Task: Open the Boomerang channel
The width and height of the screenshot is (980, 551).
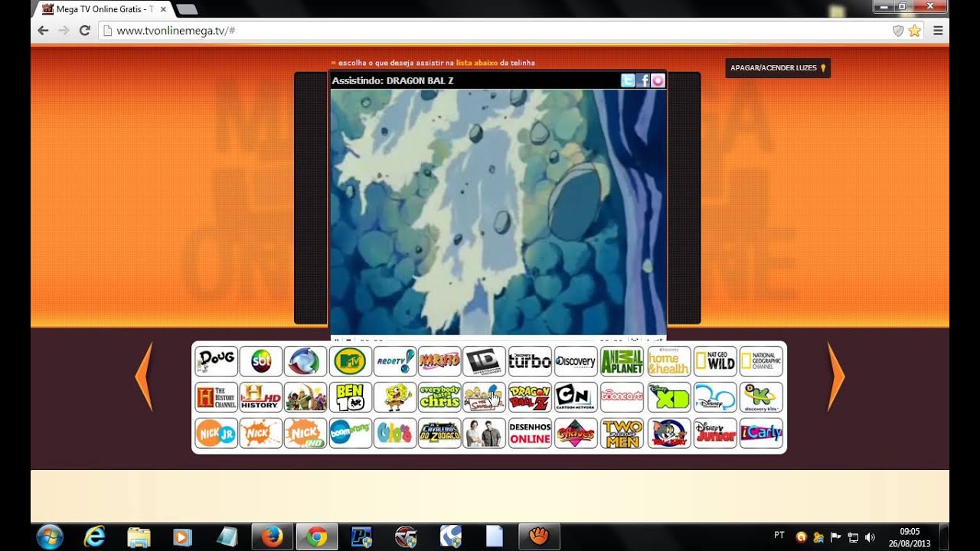Action: click(x=351, y=433)
